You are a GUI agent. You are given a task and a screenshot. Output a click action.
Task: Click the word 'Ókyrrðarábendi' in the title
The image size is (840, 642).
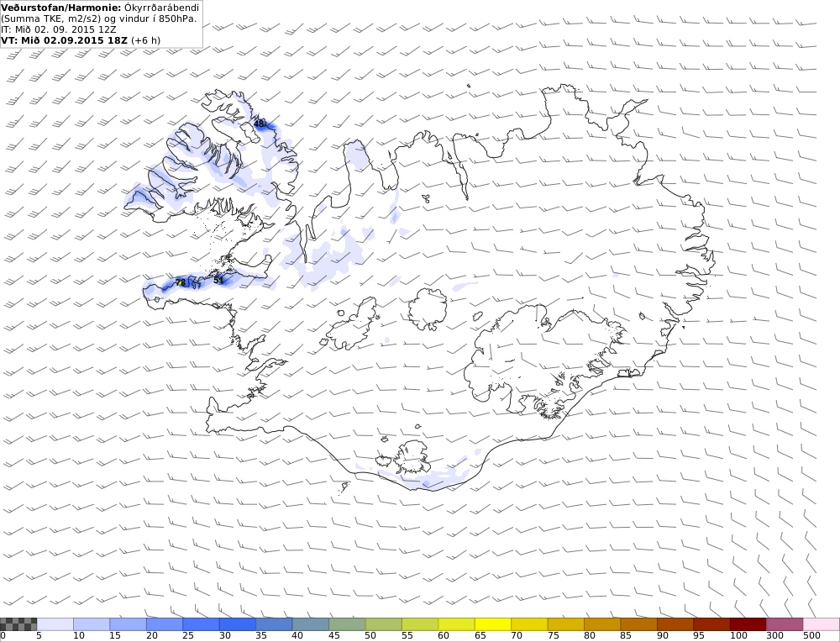pyautogui.click(x=161, y=8)
